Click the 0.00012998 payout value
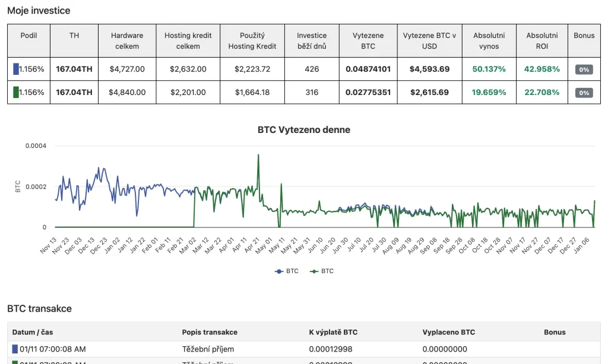This screenshot has height=364, width=608. 331,349
